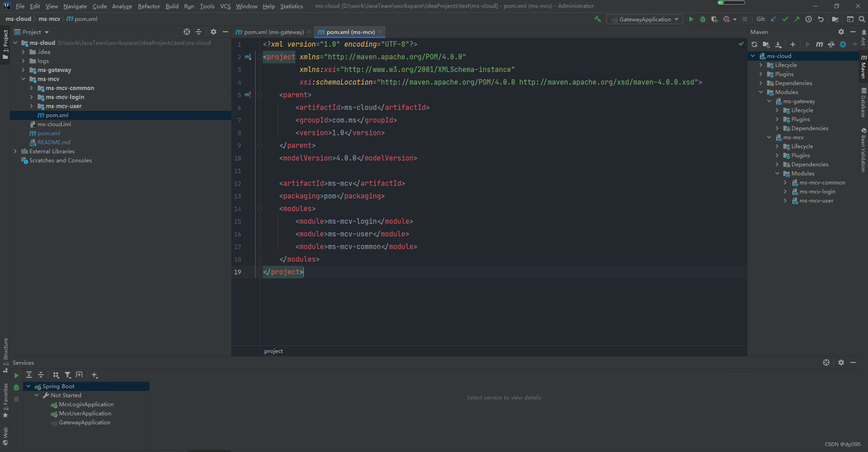Open the Project view selector dropdown
The width and height of the screenshot is (868, 452).
coord(36,32)
